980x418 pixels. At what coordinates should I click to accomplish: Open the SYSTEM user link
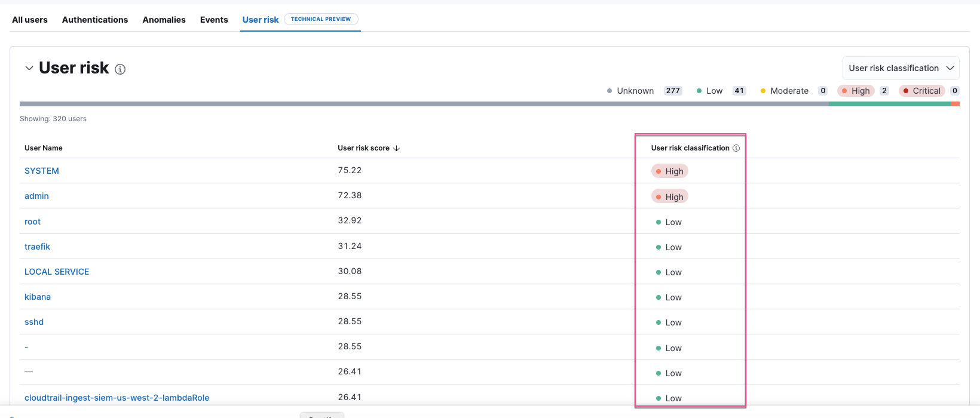click(42, 171)
